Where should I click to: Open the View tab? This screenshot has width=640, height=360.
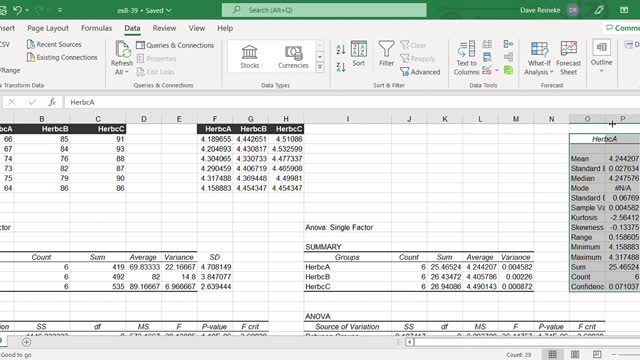pos(197,28)
